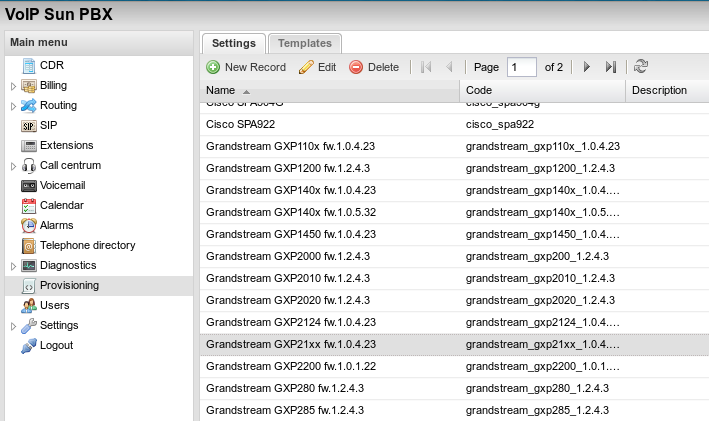Click the Provisioning document icon
Image resolution: width=709 pixels, height=421 pixels.
tap(29, 286)
